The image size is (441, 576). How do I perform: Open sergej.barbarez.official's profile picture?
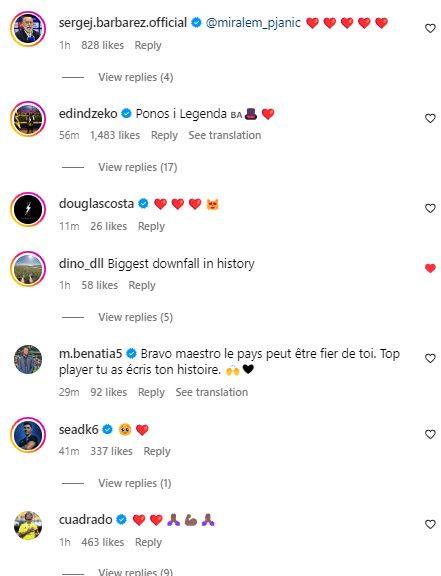28,29
